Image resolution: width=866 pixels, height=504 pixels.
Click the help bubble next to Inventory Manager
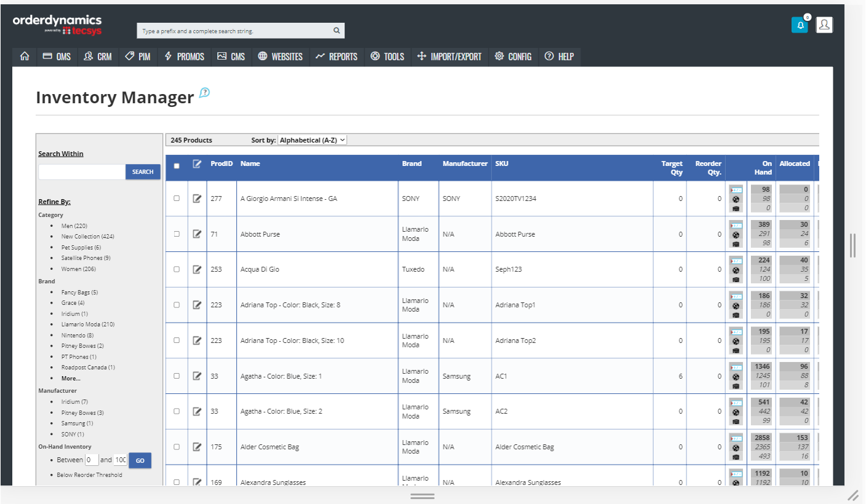point(203,92)
